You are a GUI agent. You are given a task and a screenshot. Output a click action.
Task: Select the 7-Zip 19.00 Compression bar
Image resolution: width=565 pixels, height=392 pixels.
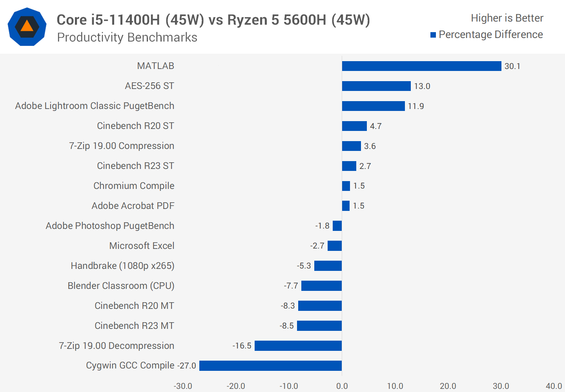pyautogui.click(x=351, y=146)
